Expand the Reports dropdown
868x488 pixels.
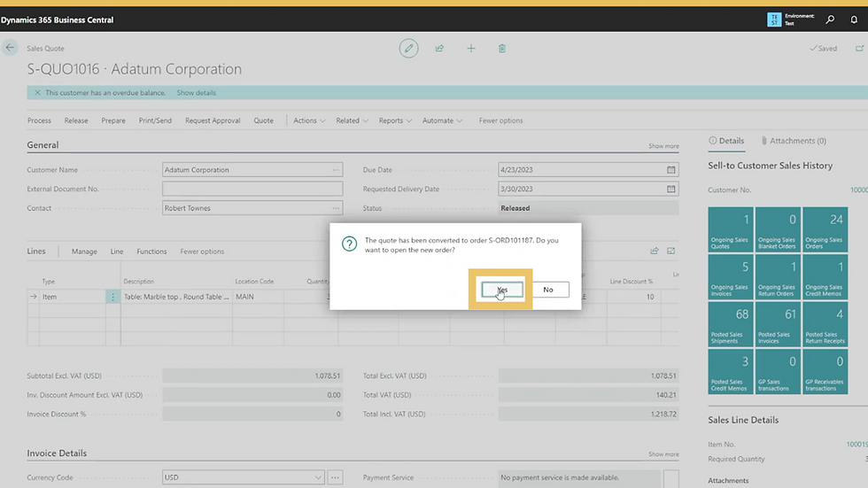coord(395,120)
